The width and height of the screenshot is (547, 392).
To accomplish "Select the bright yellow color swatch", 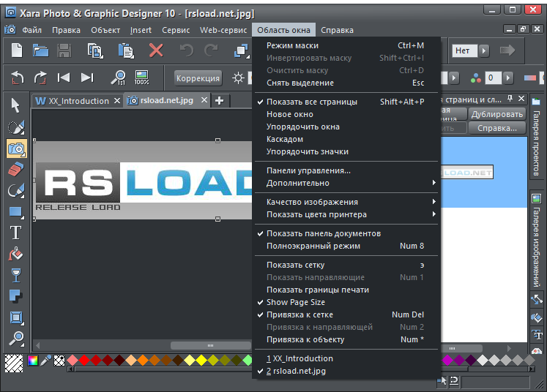I will (x=201, y=360).
